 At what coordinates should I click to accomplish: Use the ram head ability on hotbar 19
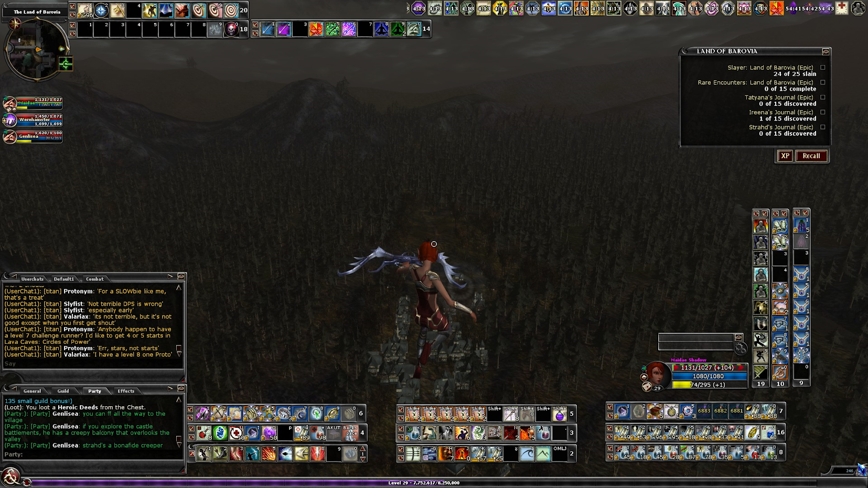[x=760, y=307]
